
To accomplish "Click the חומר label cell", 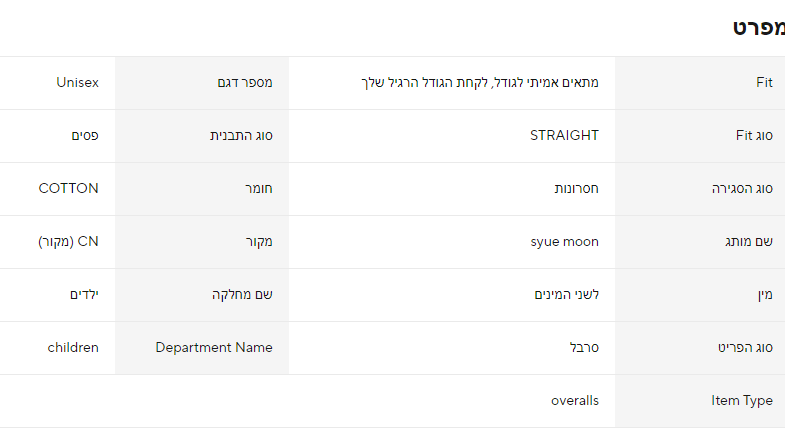I will click(x=258, y=189).
